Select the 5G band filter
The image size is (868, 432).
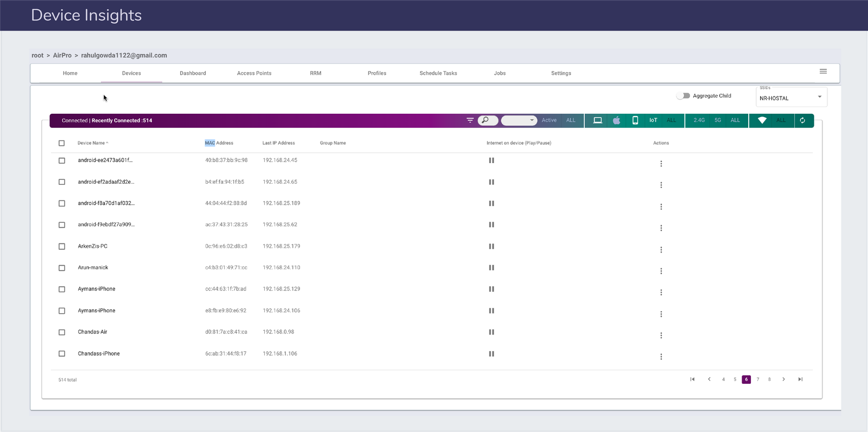pos(717,120)
